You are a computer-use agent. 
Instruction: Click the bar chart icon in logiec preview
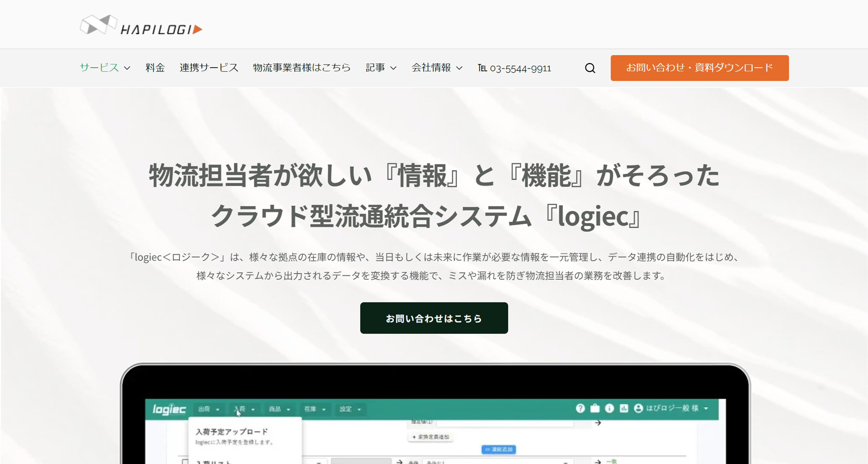tap(624, 408)
